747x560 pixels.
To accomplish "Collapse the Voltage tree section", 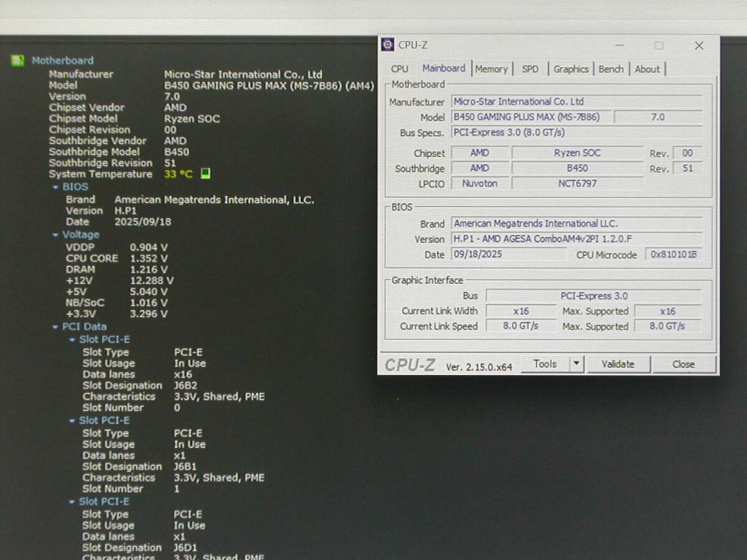I will coord(55,235).
